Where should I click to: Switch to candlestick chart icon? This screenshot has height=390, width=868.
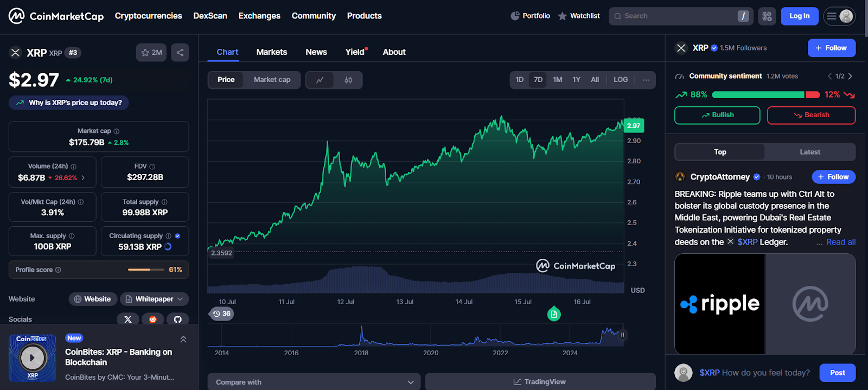point(348,80)
